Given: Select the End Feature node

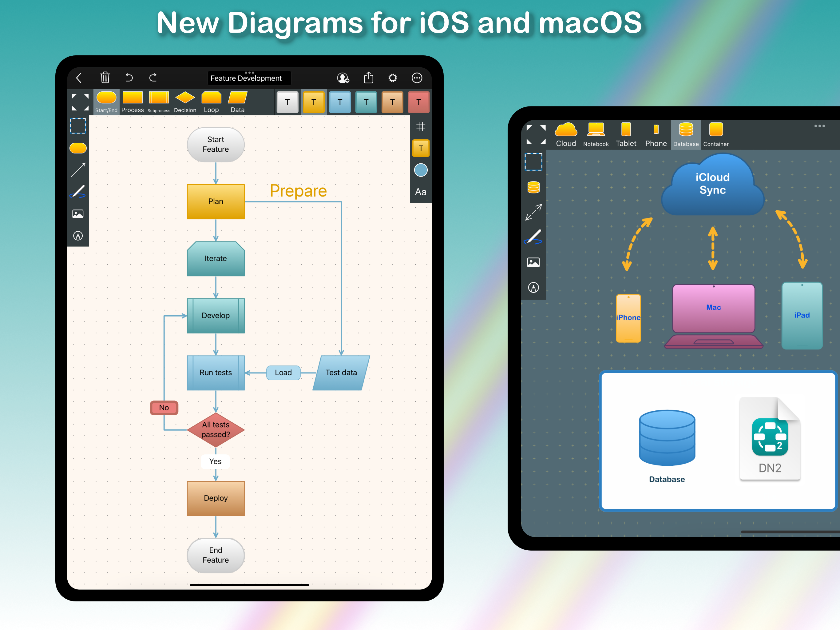Looking at the screenshot, I should pos(216,555).
